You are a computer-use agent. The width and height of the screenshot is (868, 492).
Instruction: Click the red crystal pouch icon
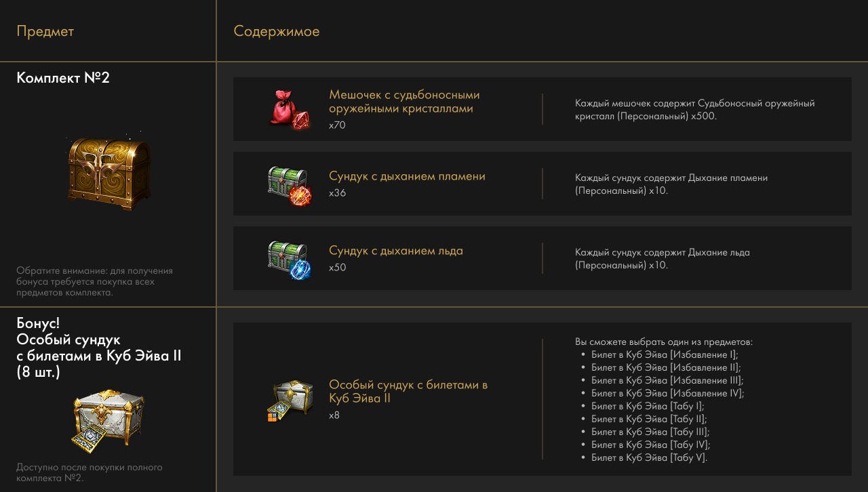click(290, 109)
